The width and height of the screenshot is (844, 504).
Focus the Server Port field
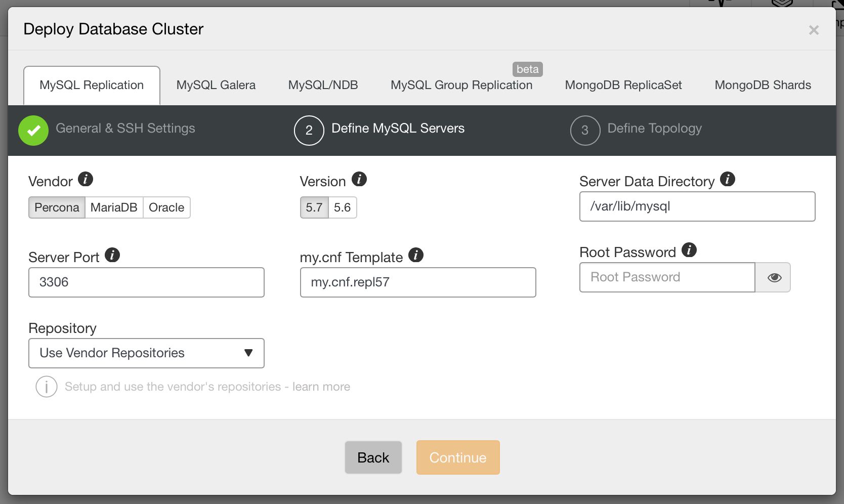146,282
